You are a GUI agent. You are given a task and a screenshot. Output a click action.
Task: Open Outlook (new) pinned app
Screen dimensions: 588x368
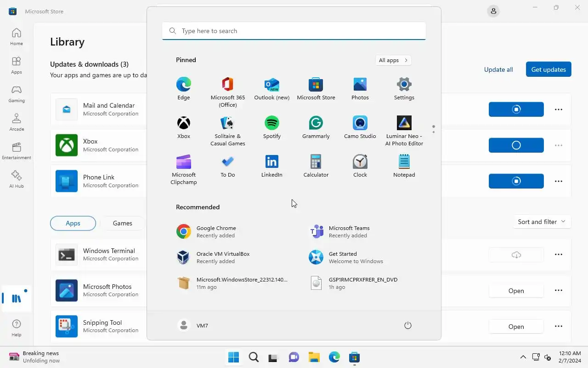(272, 89)
